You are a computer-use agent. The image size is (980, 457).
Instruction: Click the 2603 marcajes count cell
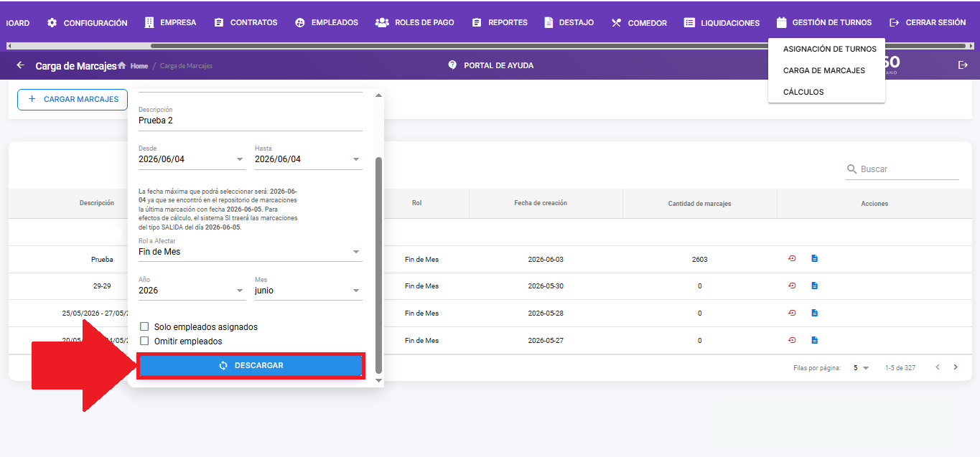pyautogui.click(x=699, y=260)
